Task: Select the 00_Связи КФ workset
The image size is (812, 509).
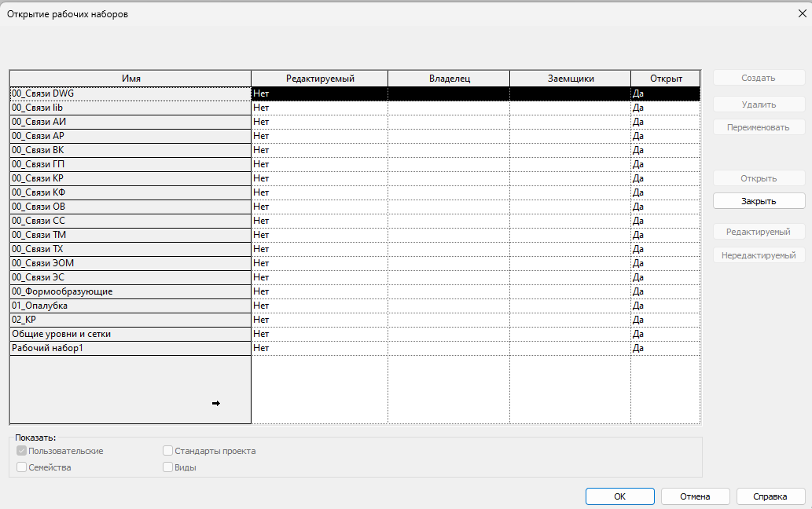Action: pos(130,192)
